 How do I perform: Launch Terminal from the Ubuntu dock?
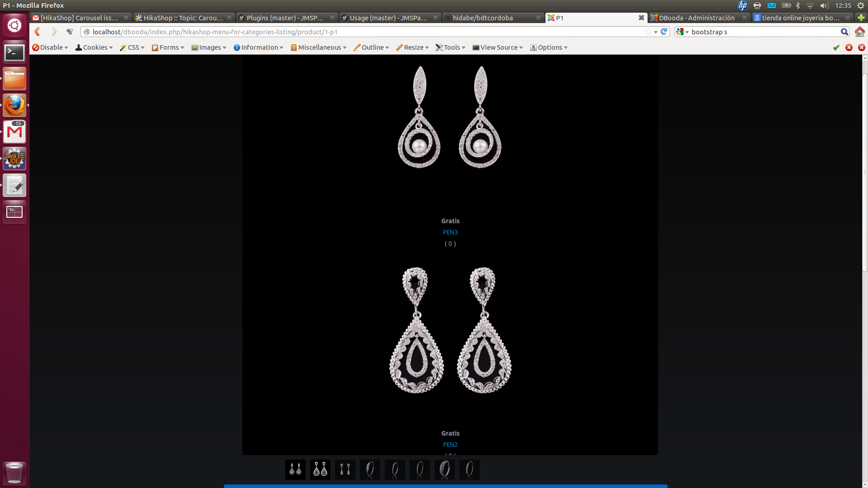point(14,53)
